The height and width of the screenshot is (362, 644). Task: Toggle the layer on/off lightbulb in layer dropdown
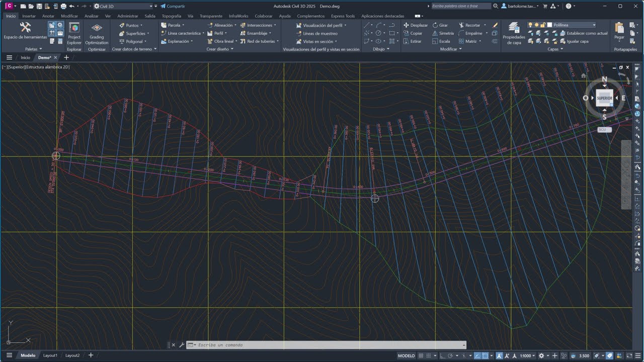coord(530,25)
